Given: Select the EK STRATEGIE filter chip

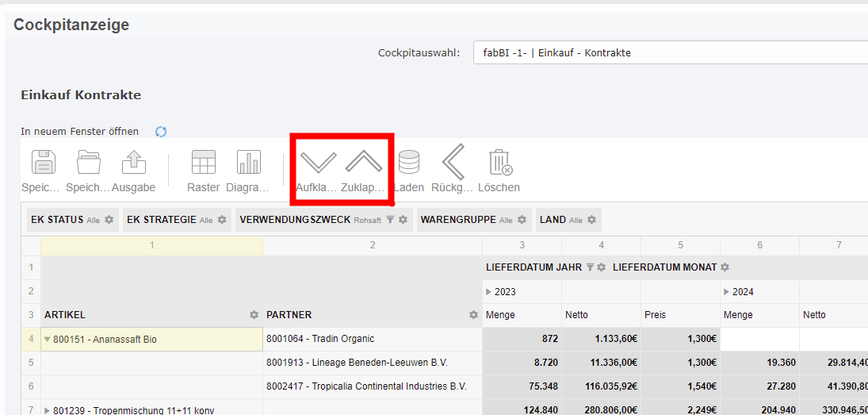Looking at the screenshot, I should coord(177,220).
